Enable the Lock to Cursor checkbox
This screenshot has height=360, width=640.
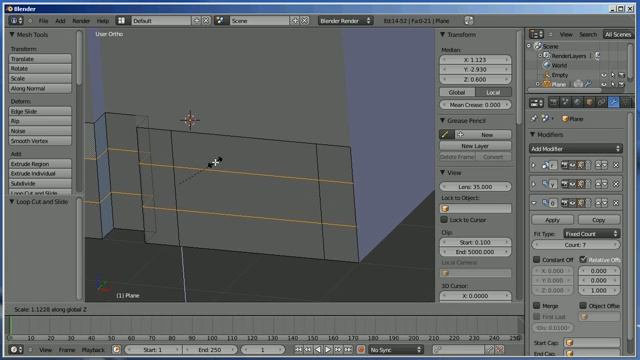pos(444,220)
